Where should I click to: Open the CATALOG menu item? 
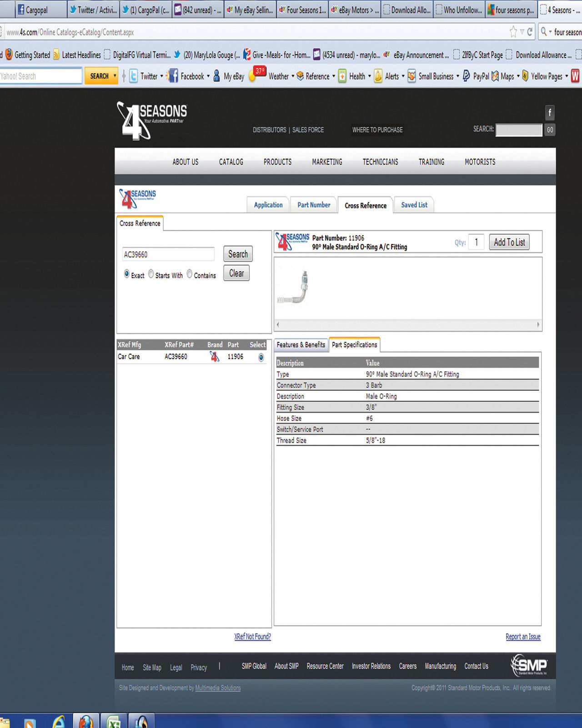(x=231, y=162)
